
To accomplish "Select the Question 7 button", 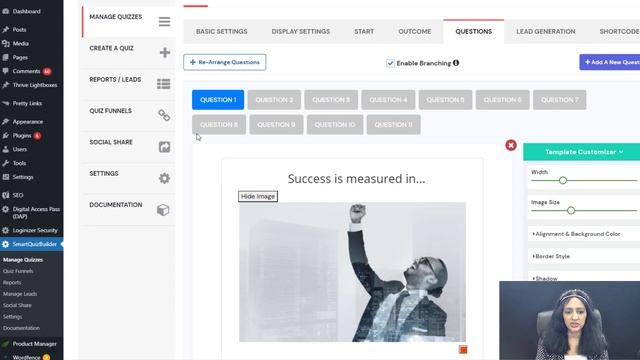I will click(x=560, y=100).
